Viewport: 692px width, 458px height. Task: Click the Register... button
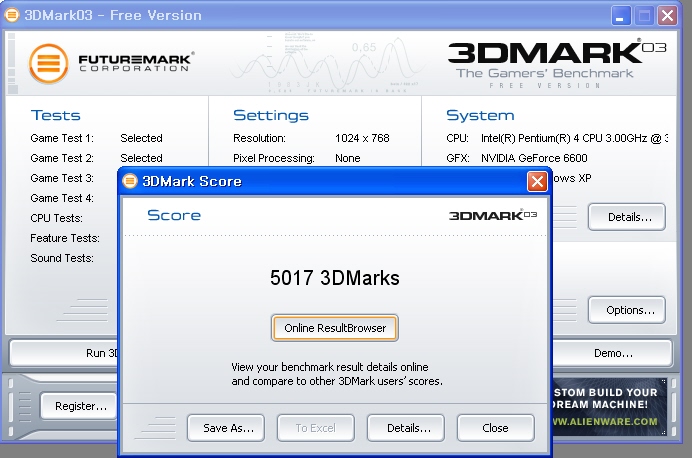tap(79, 406)
